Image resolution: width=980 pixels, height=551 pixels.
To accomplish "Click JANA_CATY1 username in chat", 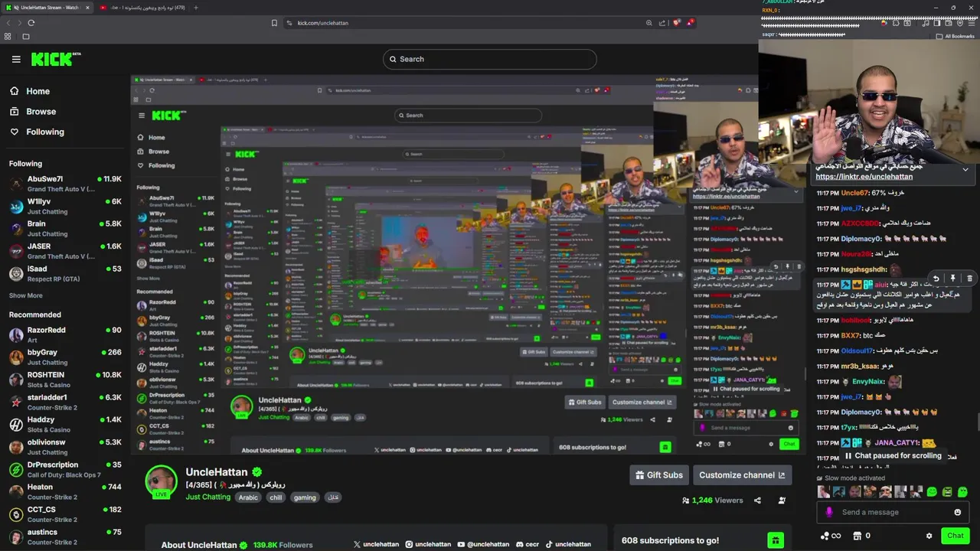I will (897, 443).
